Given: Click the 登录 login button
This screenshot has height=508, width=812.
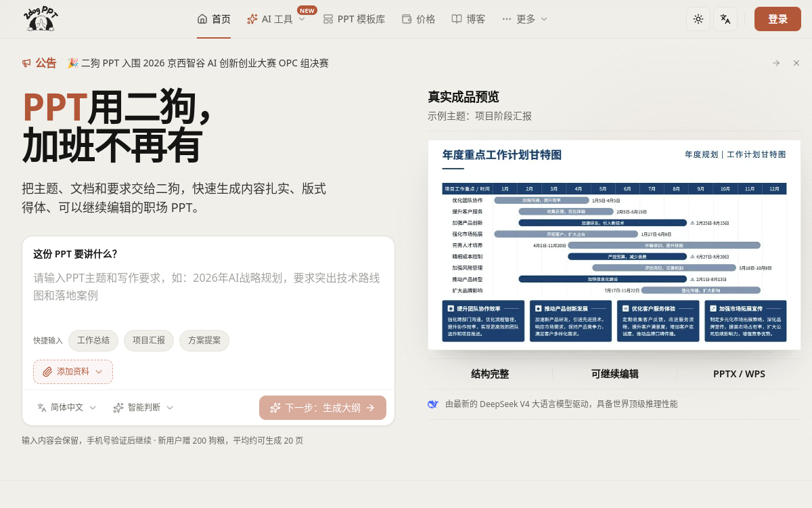Looking at the screenshot, I should click(x=777, y=19).
